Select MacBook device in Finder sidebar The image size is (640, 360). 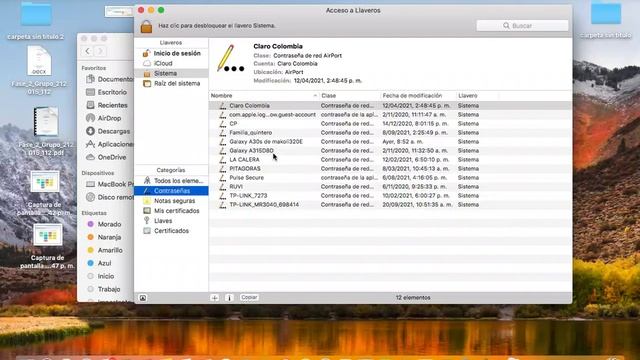coord(109,184)
